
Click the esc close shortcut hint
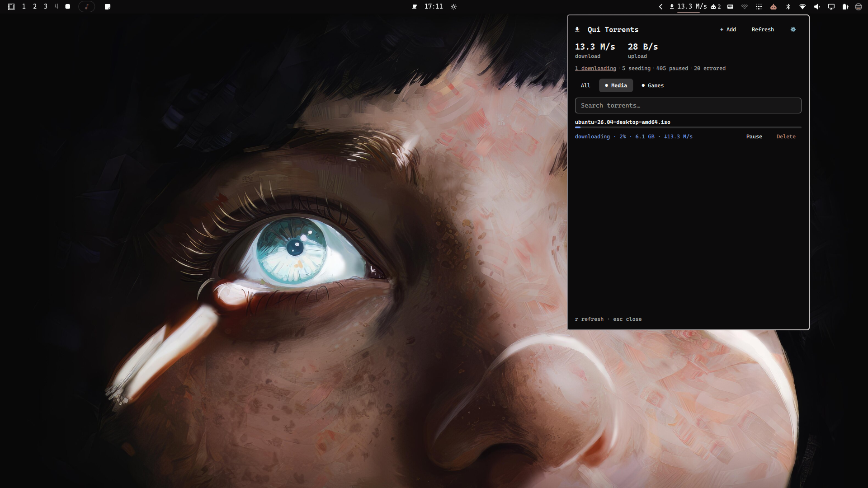coord(627,319)
